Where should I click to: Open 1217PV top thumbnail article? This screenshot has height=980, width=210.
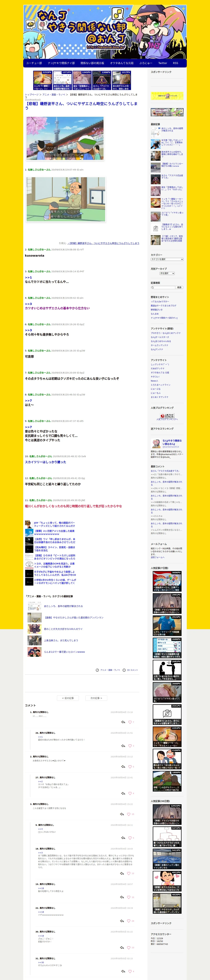coord(121,80)
